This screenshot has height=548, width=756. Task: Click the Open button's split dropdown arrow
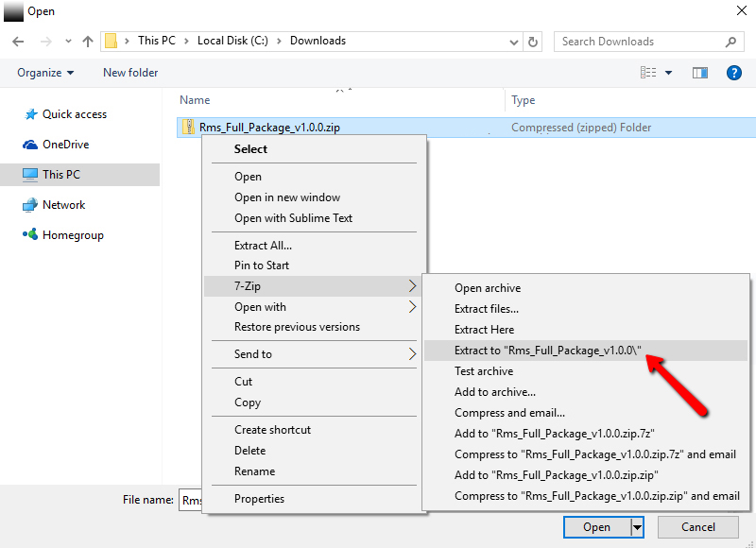[x=638, y=527]
